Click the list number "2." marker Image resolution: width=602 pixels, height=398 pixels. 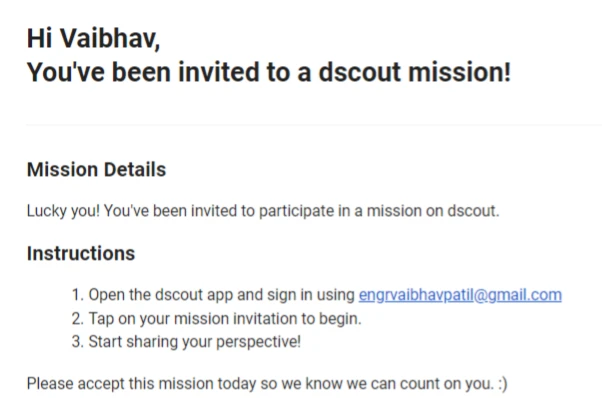[78, 319]
